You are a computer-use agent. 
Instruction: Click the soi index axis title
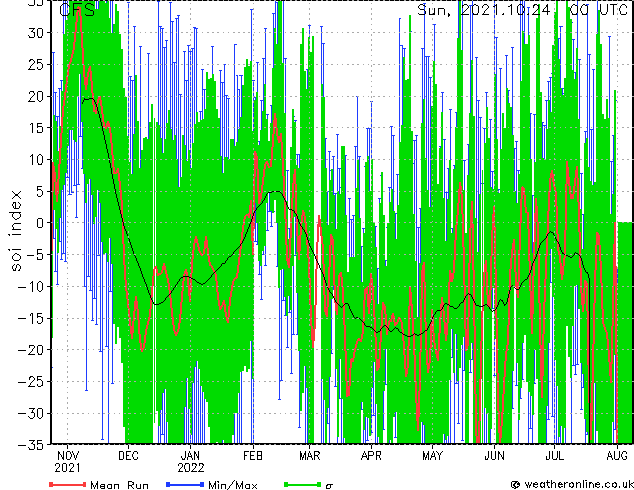(15, 230)
